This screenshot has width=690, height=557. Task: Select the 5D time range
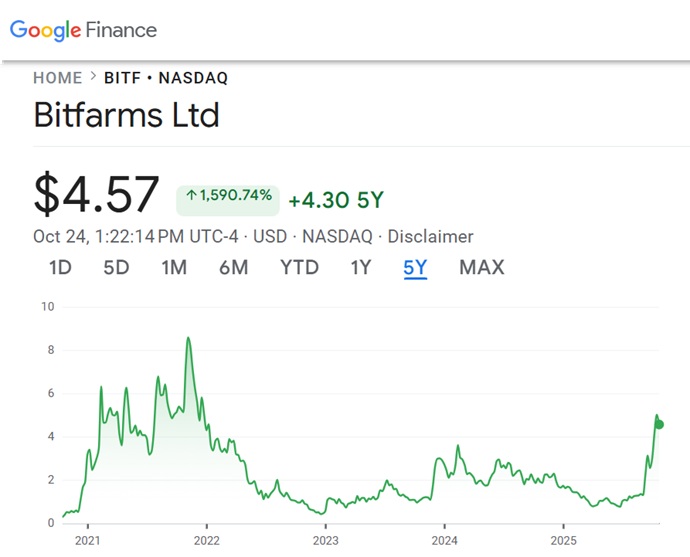coord(116,267)
